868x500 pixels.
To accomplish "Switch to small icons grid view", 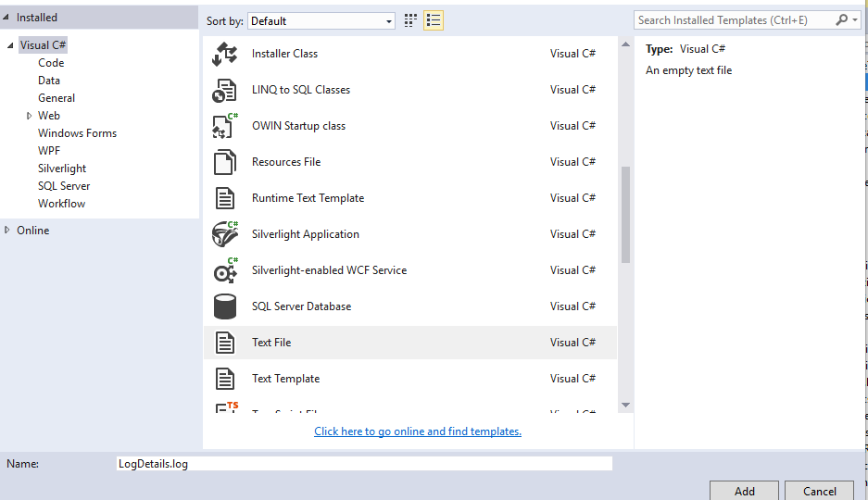I will pyautogui.click(x=411, y=20).
